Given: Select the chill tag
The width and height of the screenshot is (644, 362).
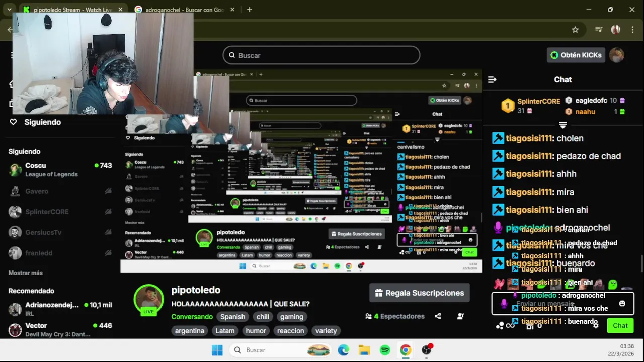Looking at the screenshot, I should [x=263, y=317].
